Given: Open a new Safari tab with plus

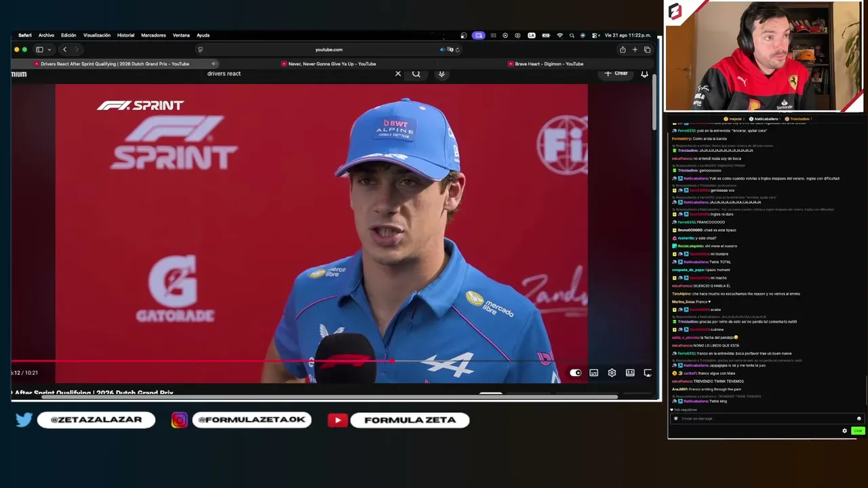Looking at the screenshot, I should click(x=635, y=49).
